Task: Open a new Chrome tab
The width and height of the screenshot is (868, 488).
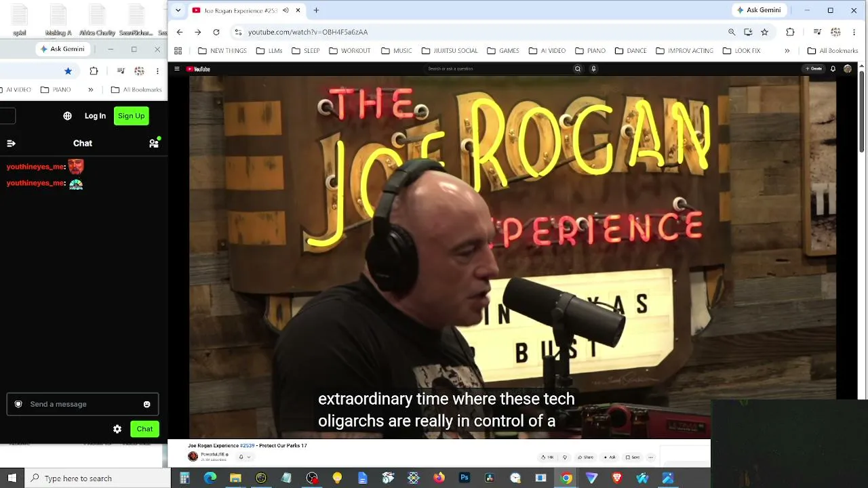Action: click(316, 10)
